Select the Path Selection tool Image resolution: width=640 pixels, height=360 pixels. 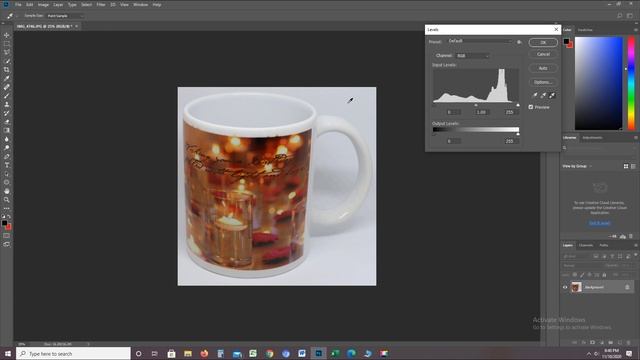[7, 174]
